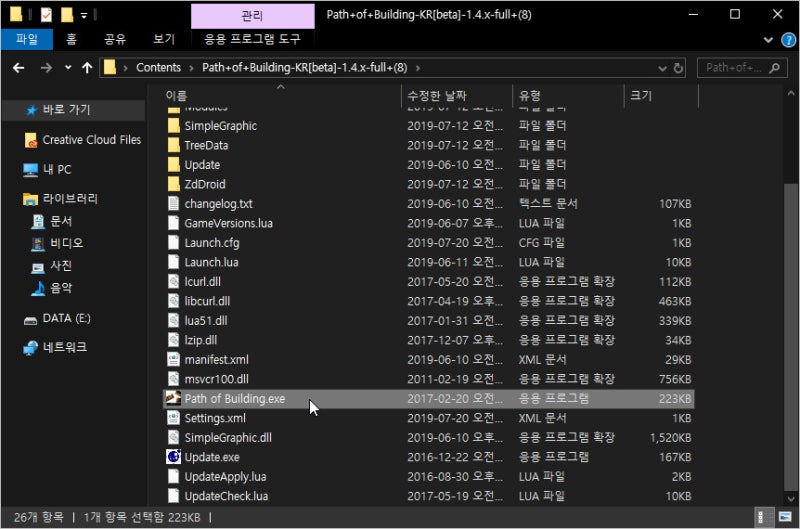Screen dimensions: 800x529
Task: Click the Update.exe application icon
Action: [x=173, y=457]
